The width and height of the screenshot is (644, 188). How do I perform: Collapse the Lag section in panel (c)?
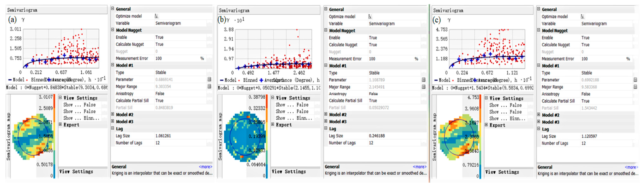click(539, 129)
